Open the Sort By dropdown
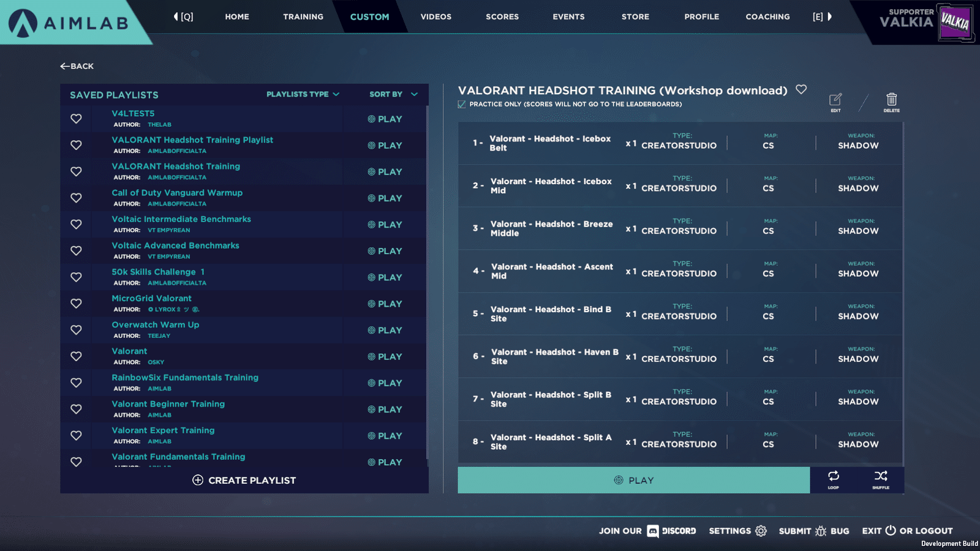Image resolution: width=980 pixels, height=551 pixels. click(393, 94)
